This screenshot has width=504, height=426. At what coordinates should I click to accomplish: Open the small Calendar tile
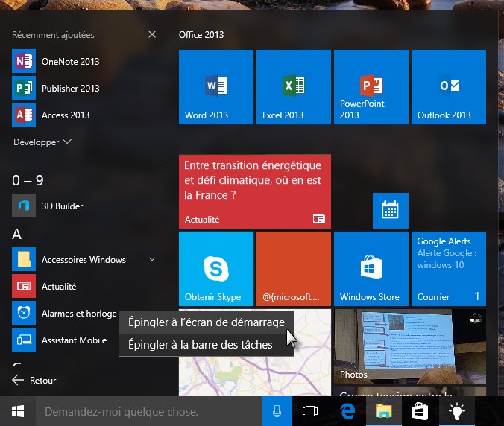coord(390,211)
